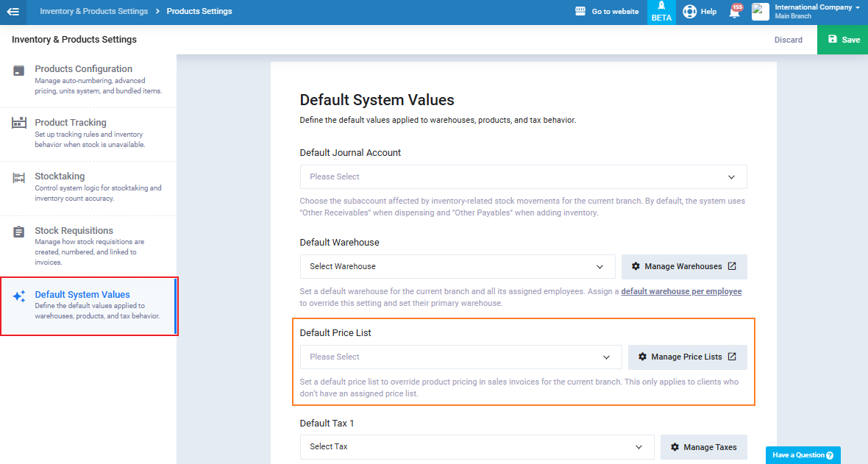Click Go to website store icon
The image size is (868, 464).
pos(580,12)
